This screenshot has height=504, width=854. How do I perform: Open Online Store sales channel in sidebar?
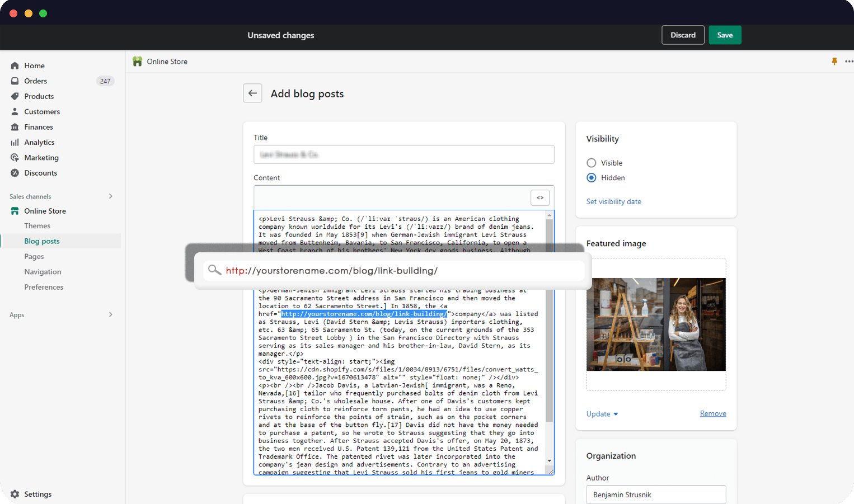[x=45, y=211]
